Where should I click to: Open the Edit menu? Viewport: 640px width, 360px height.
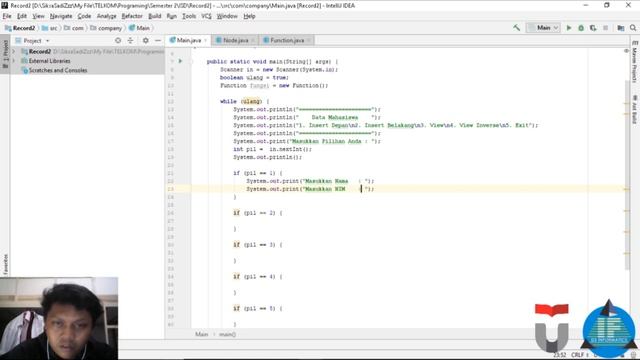click(22, 16)
